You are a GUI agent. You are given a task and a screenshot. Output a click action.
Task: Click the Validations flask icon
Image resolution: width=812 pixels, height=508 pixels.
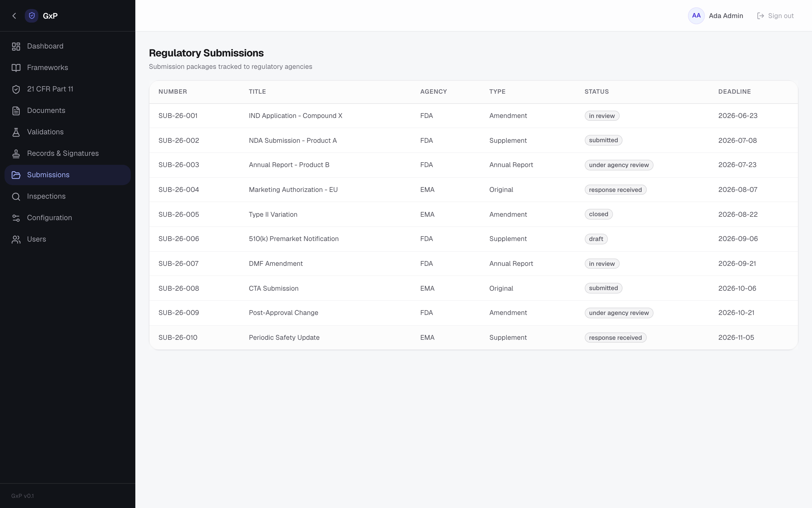(16, 132)
